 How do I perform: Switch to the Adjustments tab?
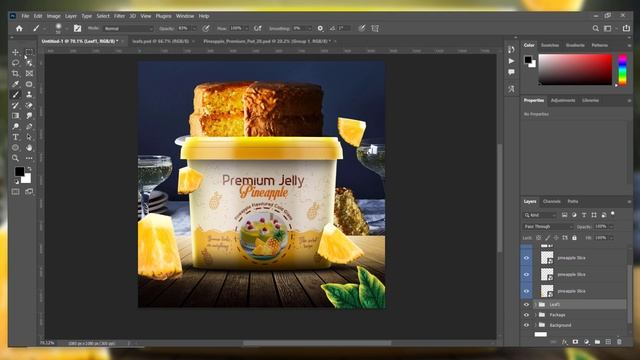563,100
